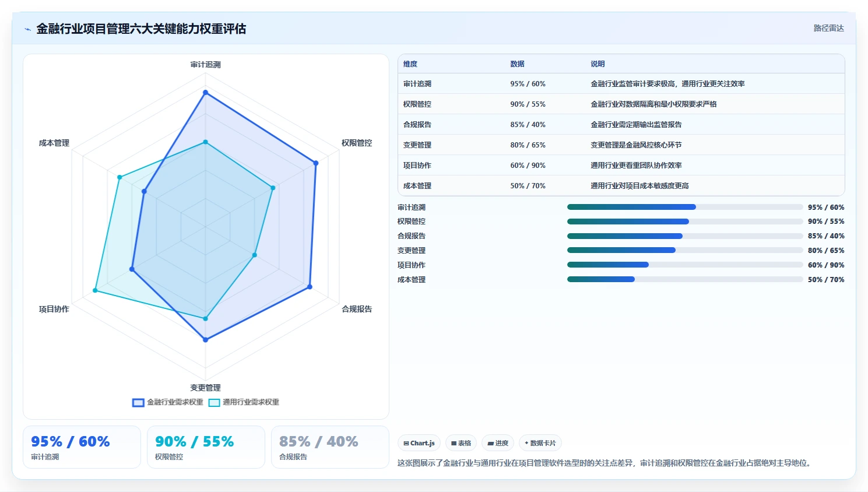The width and height of the screenshot is (868, 492).
Task: Click the Chart.js tag chip
Action: click(x=419, y=443)
